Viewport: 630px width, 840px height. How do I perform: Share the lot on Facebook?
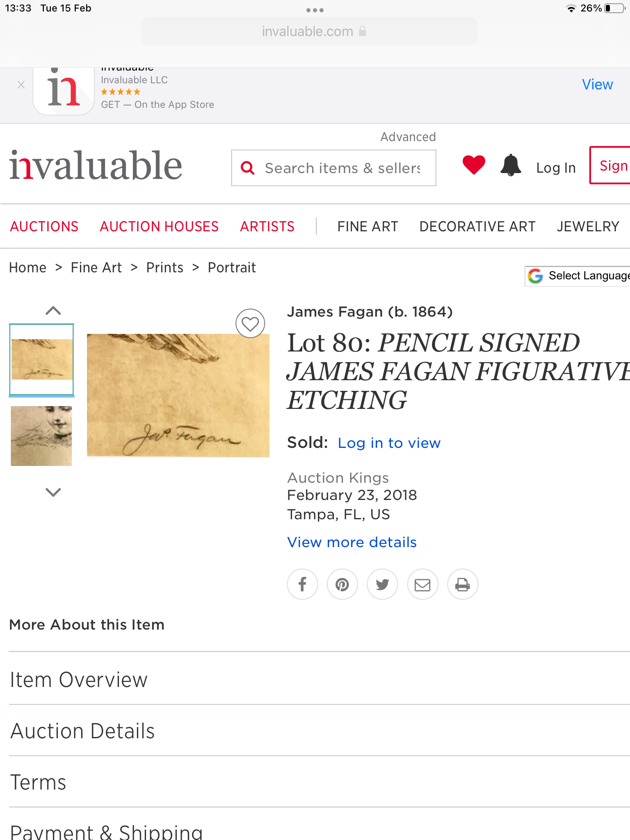(x=302, y=584)
